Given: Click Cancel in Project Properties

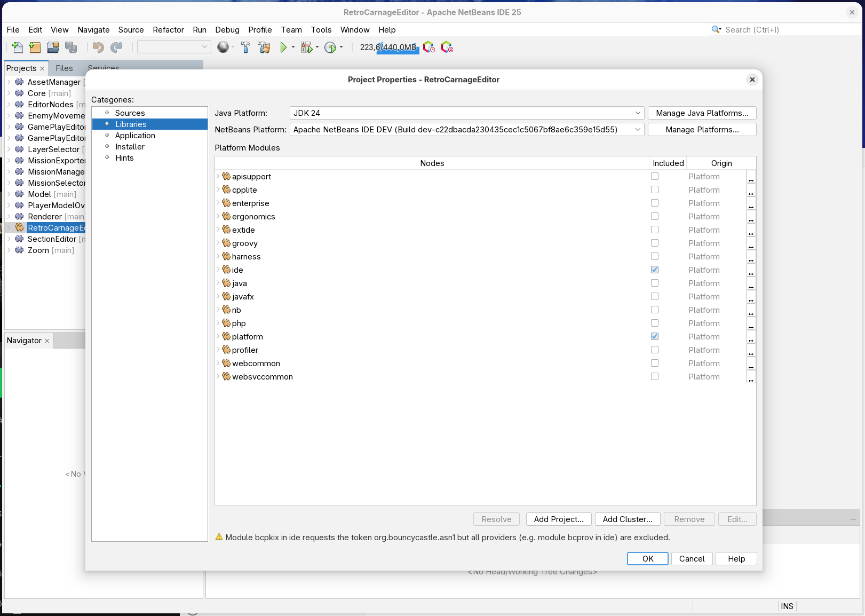Looking at the screenshot, I should [692, 558].
